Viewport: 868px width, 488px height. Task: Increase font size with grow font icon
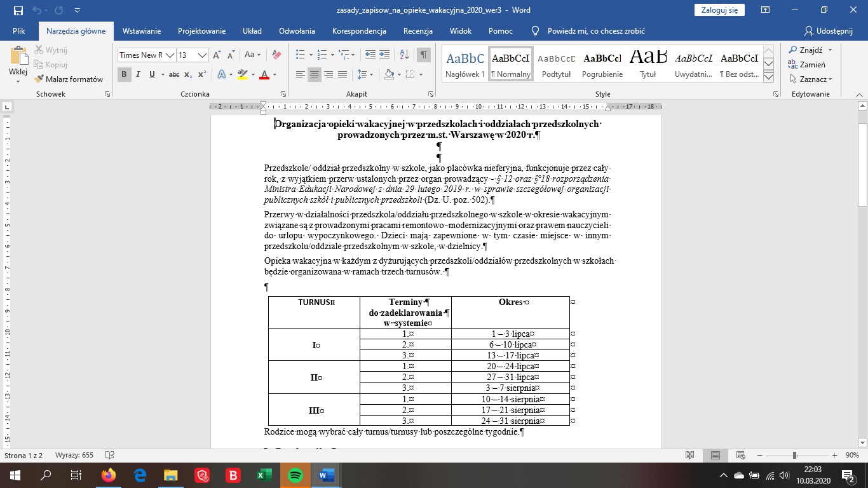pyautogui.click(x=217, y=55)
